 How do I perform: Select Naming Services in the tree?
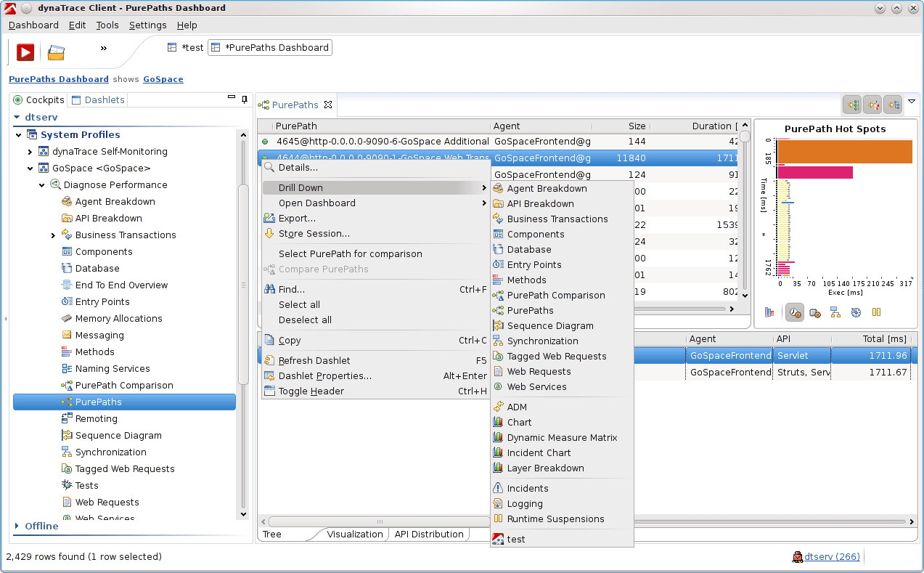(x=113, y=368)
